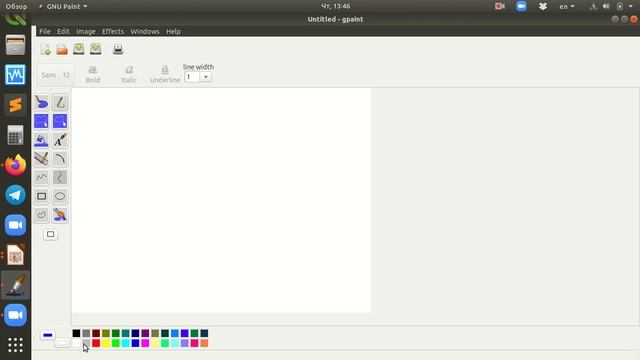Click the Обзор activities button
Image resolution: width=640 pixels, height=360 pixels.
pos(16,6)
